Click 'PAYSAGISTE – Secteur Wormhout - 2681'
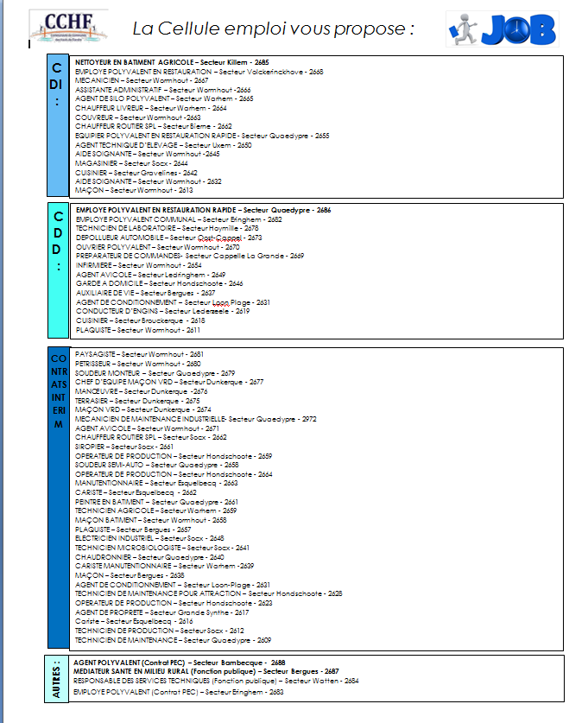The image size is (588, 723). click(x=139, y=354)
